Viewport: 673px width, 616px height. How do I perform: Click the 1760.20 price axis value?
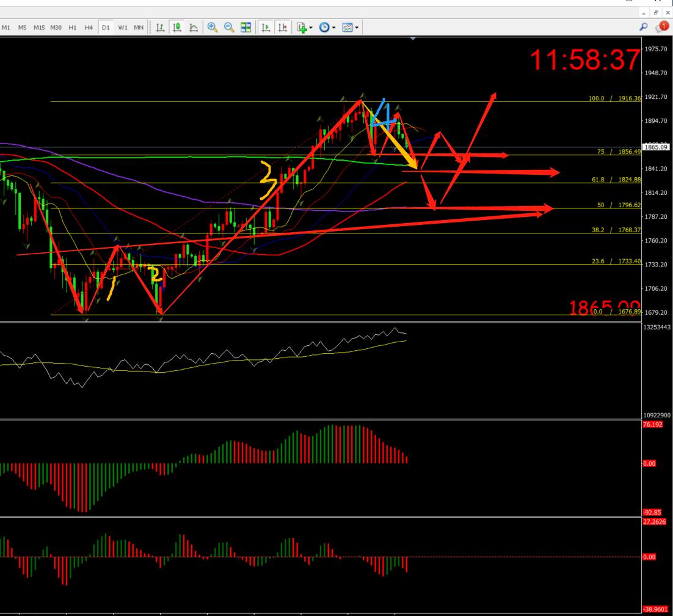point(656,241)
